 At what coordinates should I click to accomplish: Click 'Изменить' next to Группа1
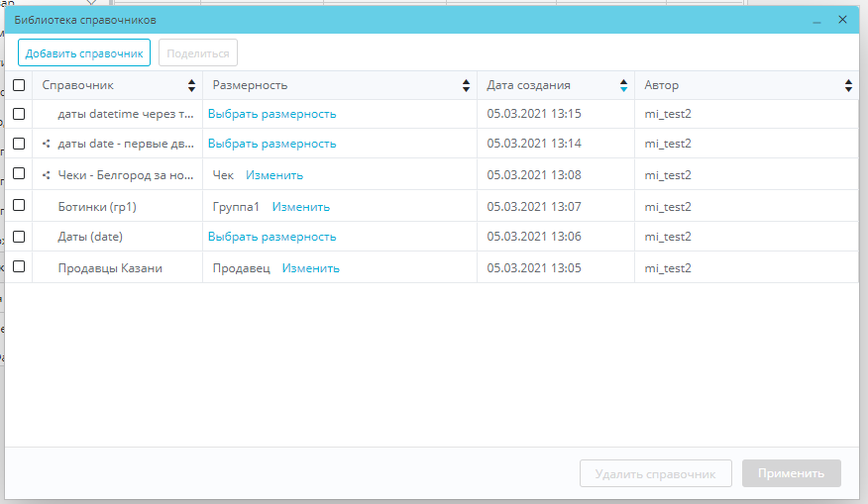click(x=301, y=207)
